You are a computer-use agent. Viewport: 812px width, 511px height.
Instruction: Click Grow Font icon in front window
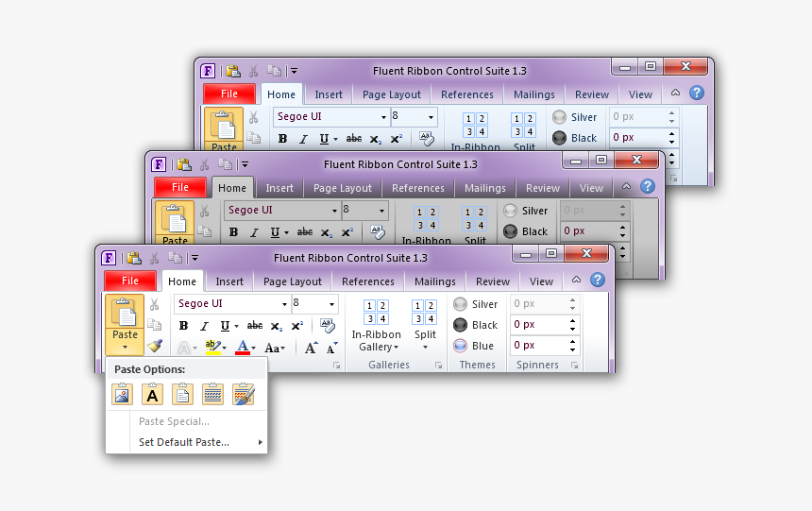[x=311, y=348]
